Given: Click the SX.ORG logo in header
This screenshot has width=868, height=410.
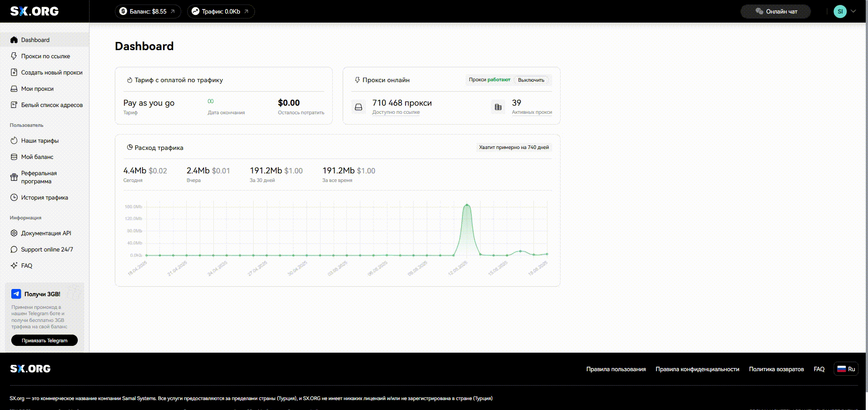Looking at the screenshot, I should (34, 11).
